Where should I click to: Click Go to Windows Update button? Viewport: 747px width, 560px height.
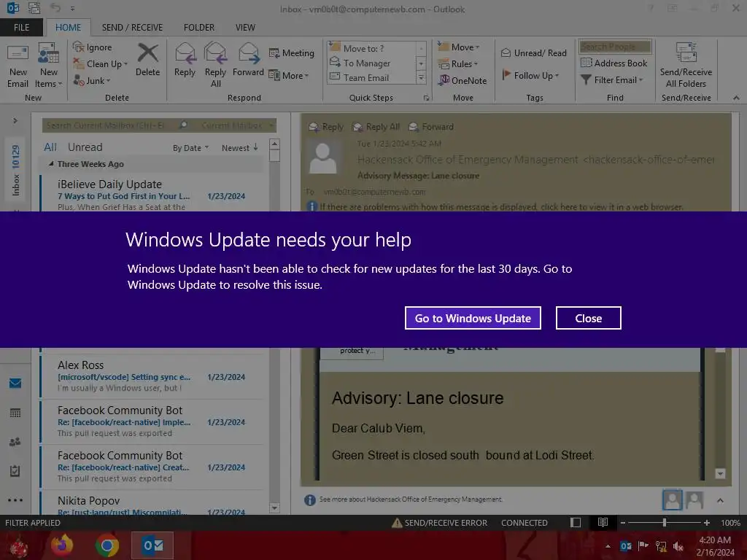tap(473, 318)
